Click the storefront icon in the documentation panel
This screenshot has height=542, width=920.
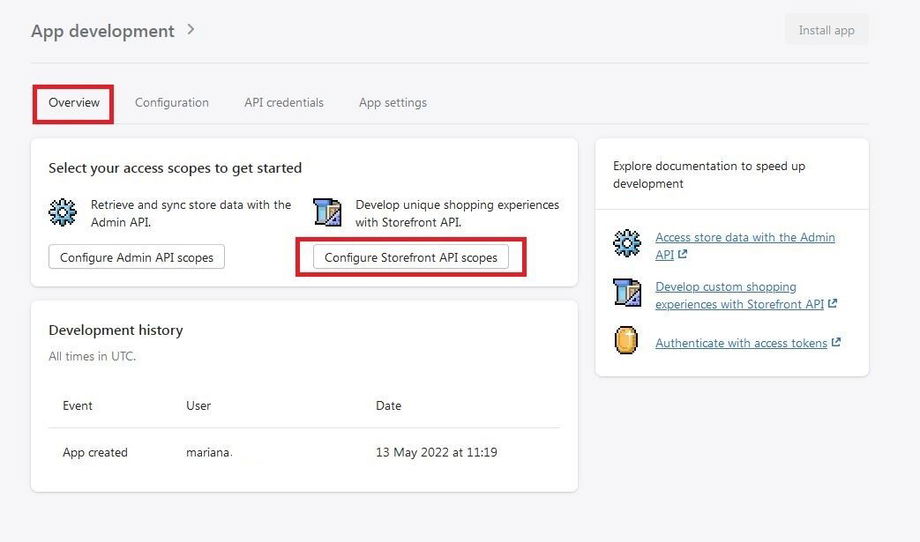pyautogui.click(x=627, y=292)
